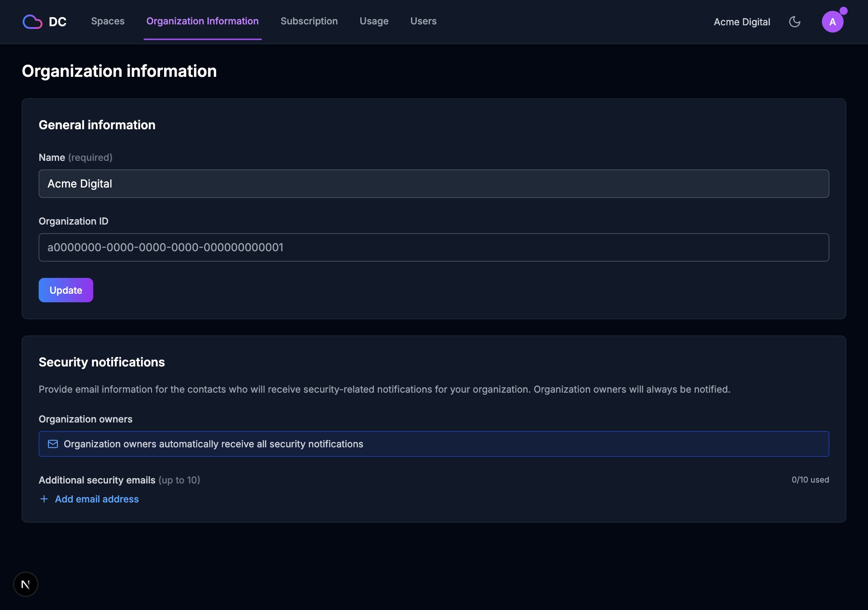868x610 pixels.
Task: Click the notification dot on avatar
Action: pos(843,11)
